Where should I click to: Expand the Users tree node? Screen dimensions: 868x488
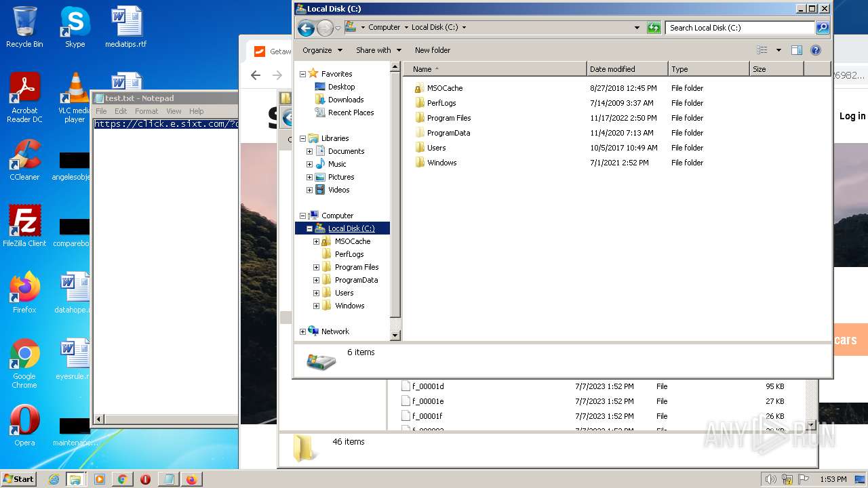[316, 293]
